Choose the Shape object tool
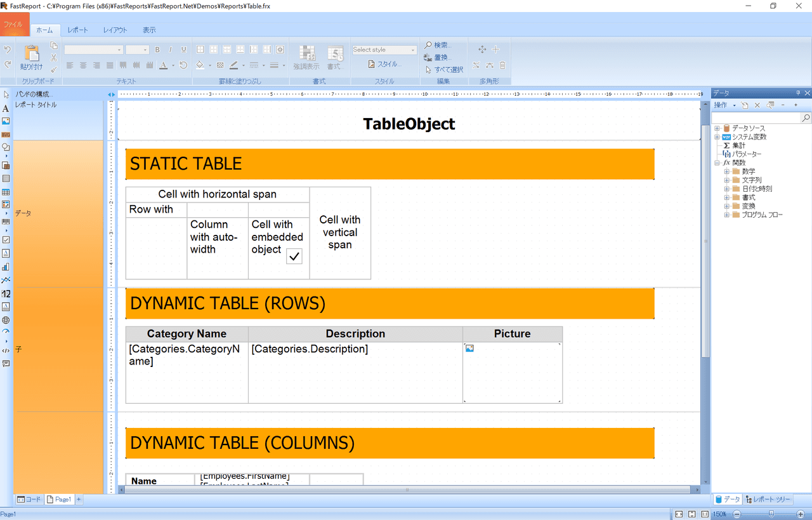This screenshot has height=520, width=812. pos(6,147)
